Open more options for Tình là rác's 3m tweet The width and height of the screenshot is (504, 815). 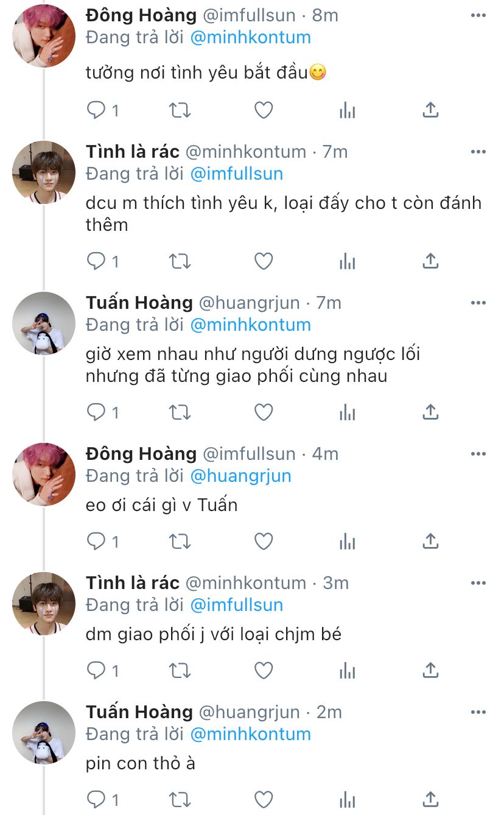point(478,583)
